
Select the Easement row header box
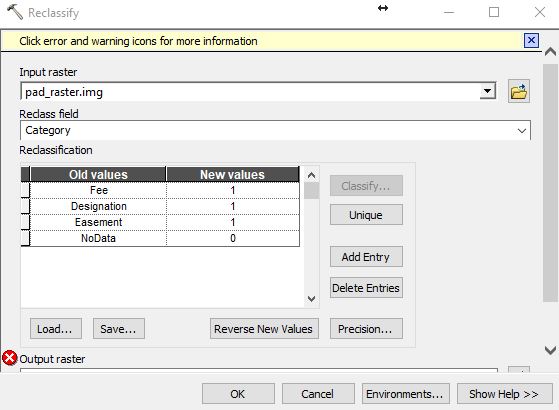coord(25,222)
